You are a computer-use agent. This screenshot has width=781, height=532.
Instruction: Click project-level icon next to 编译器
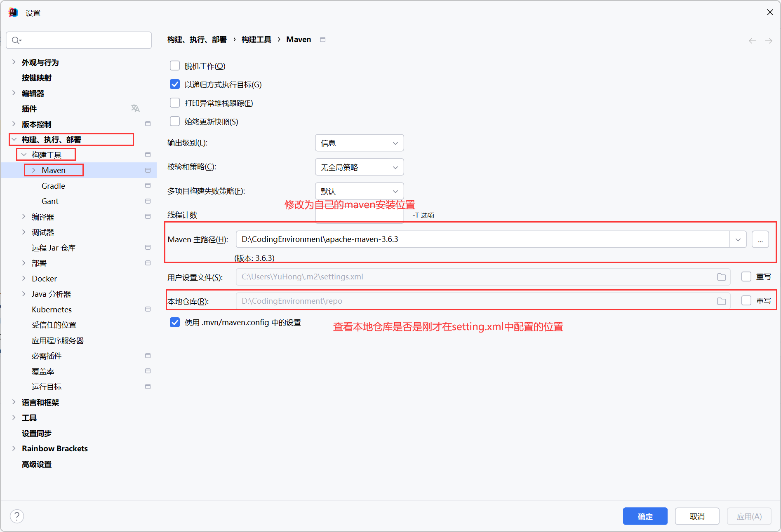point(148,216)
